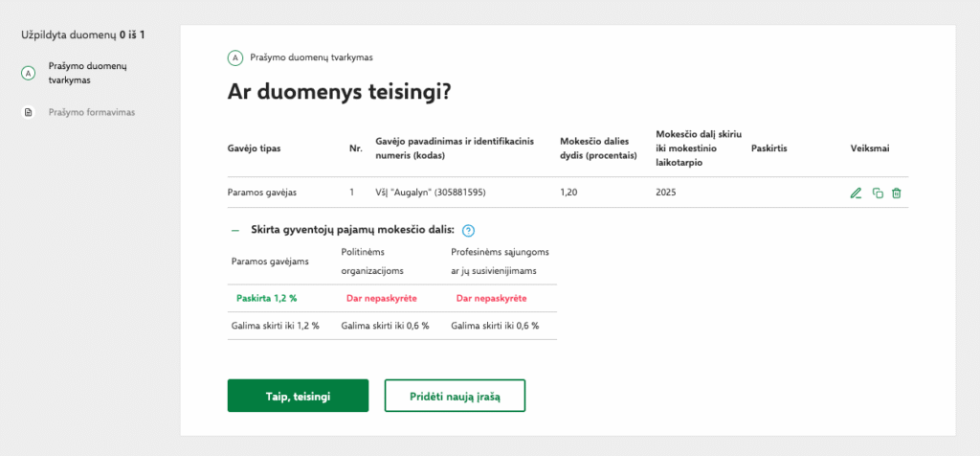Open the blue question mark help icon
Screen dimensions: 980x456
tap(469, 231)
